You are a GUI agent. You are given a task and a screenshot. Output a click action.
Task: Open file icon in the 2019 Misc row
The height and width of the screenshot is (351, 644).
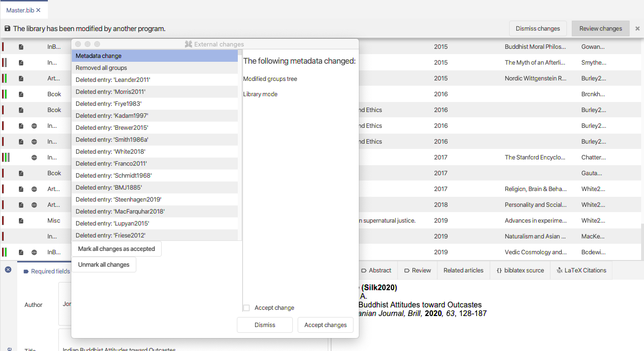[x=21, y=221]
